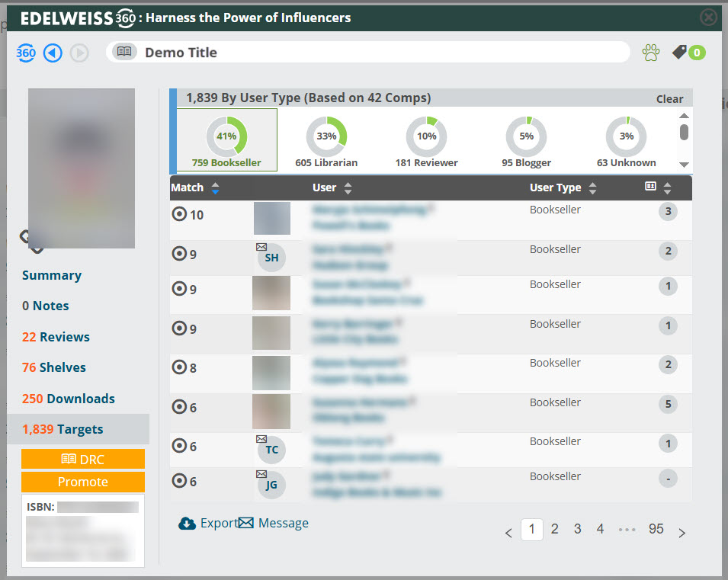Click the envelope icon above JG avatar
The width and height of the screenshot is (728, 580).
(261, 473)
